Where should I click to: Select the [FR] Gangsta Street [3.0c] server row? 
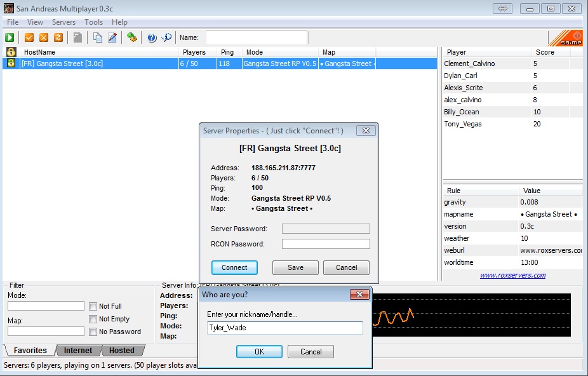coord(219,64)
